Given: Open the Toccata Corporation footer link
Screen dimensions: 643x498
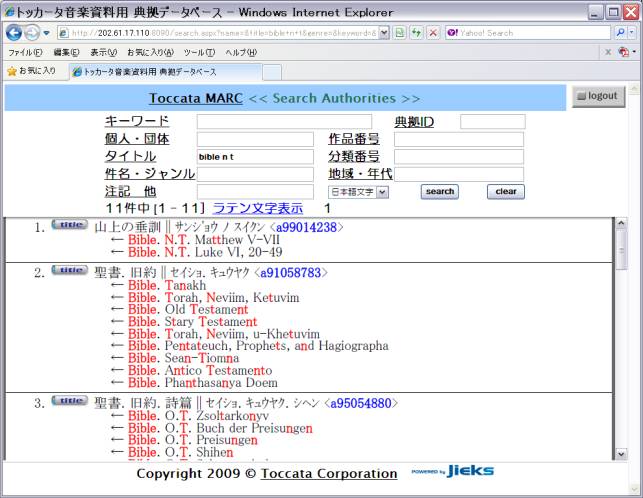Looking at the screenshot, I should pyautogui.click(x=329, y=473).
